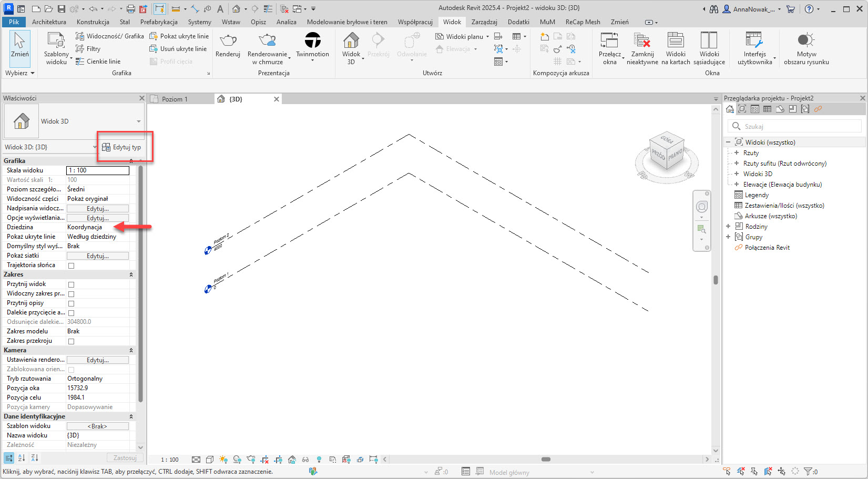Click the Szukaj search field in project browser
This screenshot has width=868, height=479.
pyautogui.click(x=799, y=127)
